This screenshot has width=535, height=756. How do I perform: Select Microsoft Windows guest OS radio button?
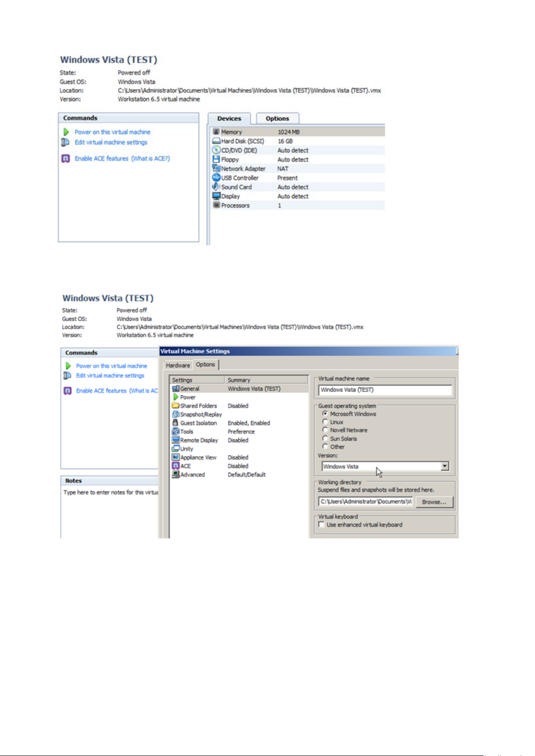(x=325, y=413)
